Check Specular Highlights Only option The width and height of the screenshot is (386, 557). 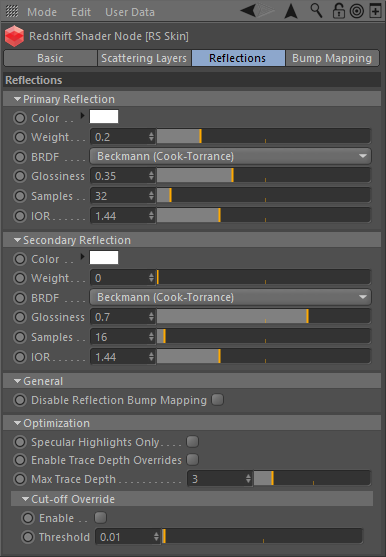pos(192,442)
